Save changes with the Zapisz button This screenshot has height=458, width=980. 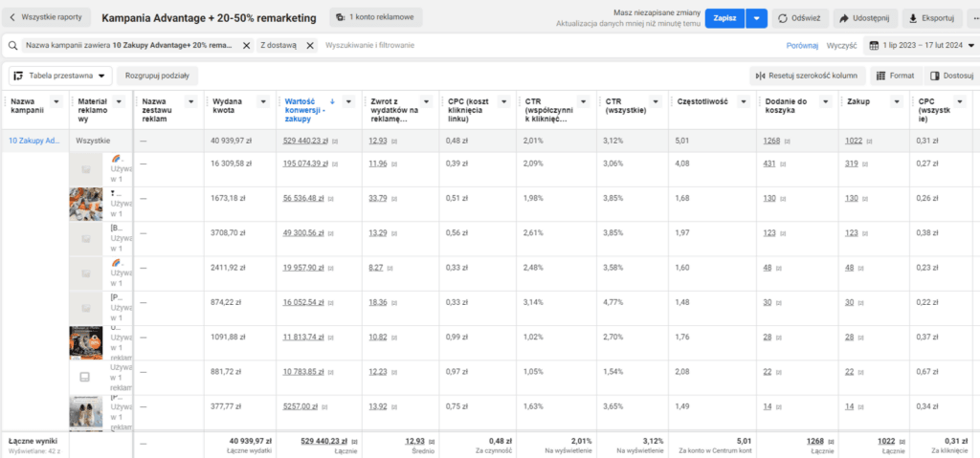point(725,18)
